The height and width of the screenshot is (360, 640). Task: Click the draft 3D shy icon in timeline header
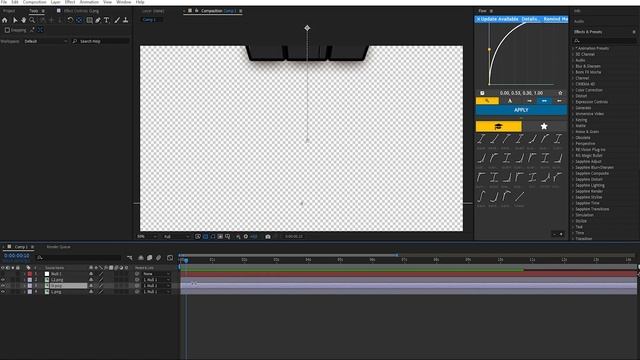pos(141,258)
